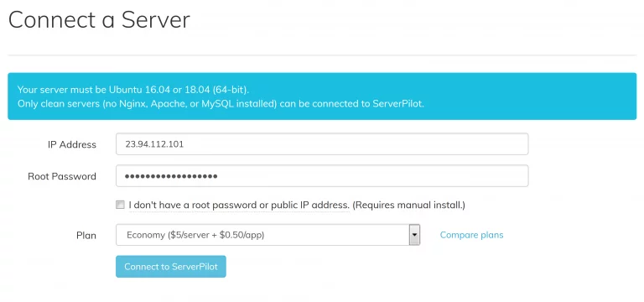This screenshot has width=644, height=302.
Task: Focus the Root Password input field
Action: pyautogui.click(x=322, y=176)
